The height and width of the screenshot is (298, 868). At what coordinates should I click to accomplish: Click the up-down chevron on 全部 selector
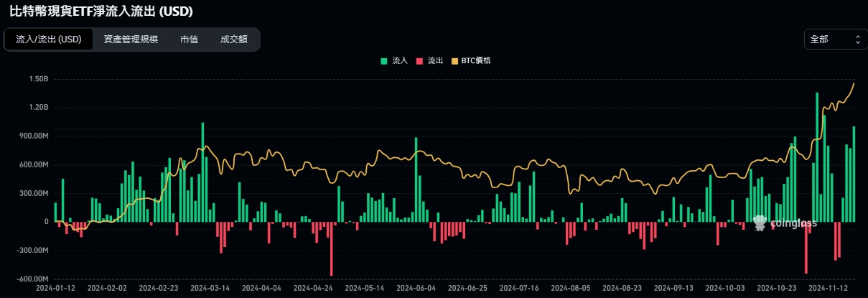click(x=857, y=39)
